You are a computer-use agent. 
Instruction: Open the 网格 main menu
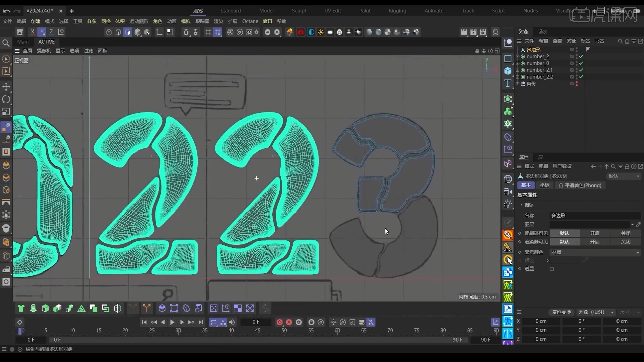click(x=106, y=21)
